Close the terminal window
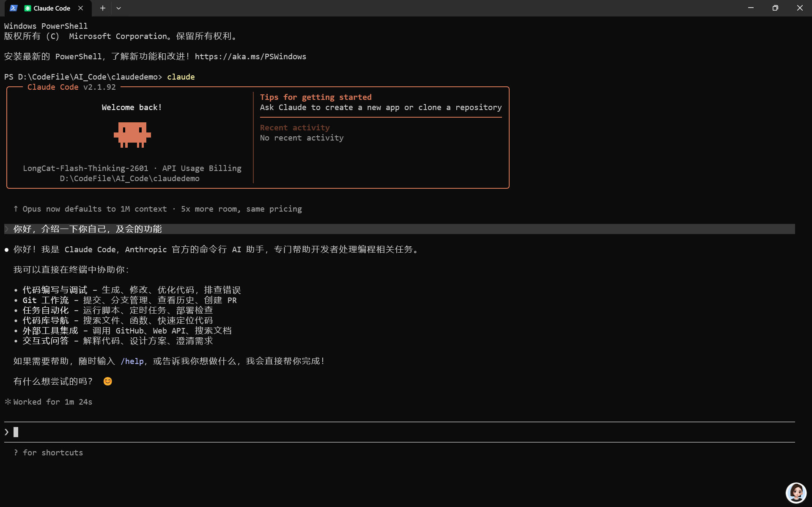 click(x=800, y=8)
